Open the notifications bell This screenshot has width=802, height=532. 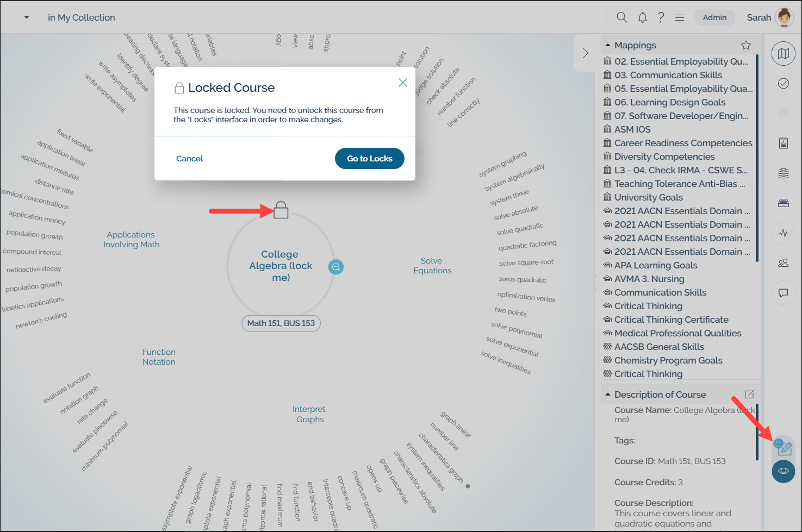[642, 17]
